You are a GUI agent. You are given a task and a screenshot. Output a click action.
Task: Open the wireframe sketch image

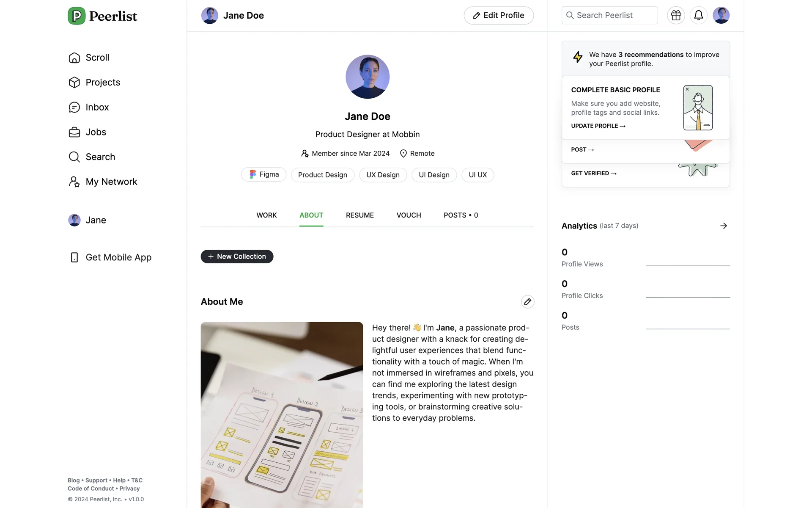(x=282, y=415)
